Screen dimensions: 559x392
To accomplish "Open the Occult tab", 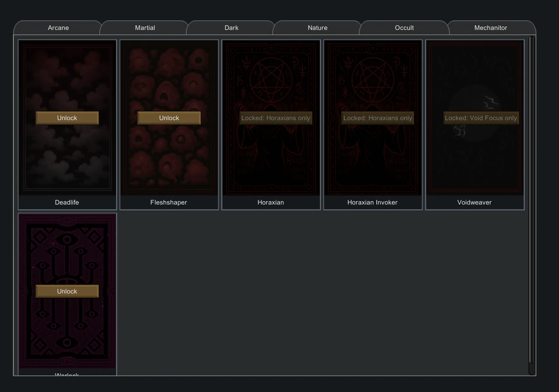I will pos(404,28).
